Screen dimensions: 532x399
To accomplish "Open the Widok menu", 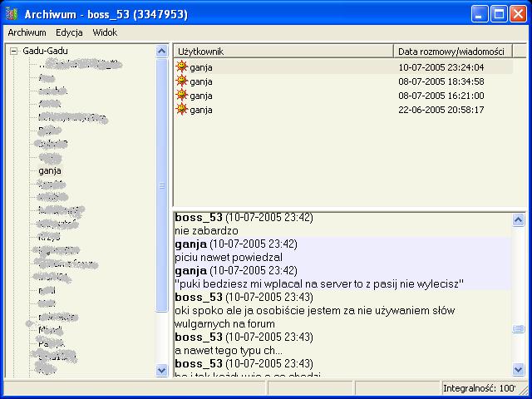I will tap(105, 32).
